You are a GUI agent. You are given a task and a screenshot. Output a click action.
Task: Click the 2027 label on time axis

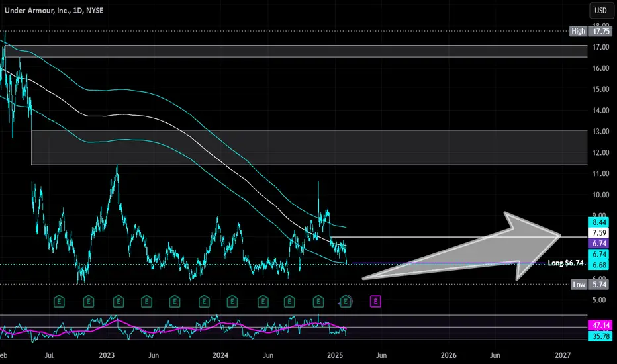[x=563, y=355]
